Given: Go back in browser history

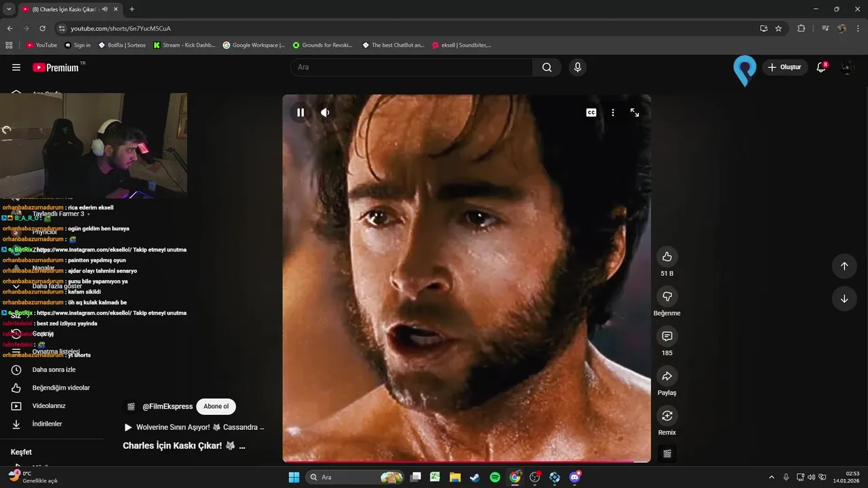Looking at the screenshot, I should (x=9, y=28).
